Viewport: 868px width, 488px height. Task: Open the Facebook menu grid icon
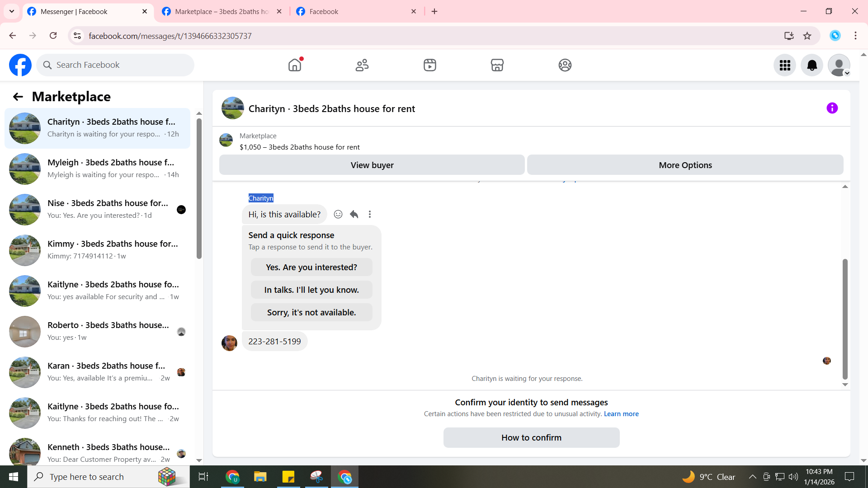point(785,66)
